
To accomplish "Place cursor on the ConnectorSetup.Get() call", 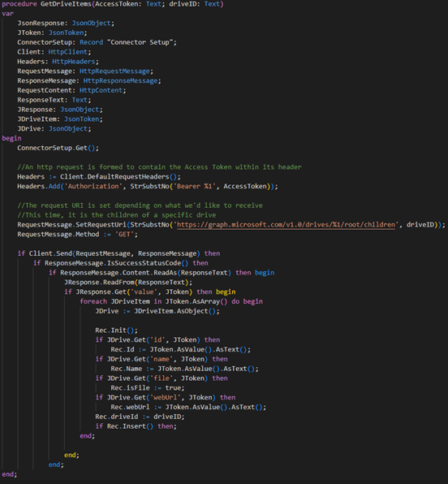I will click(58, 148).
